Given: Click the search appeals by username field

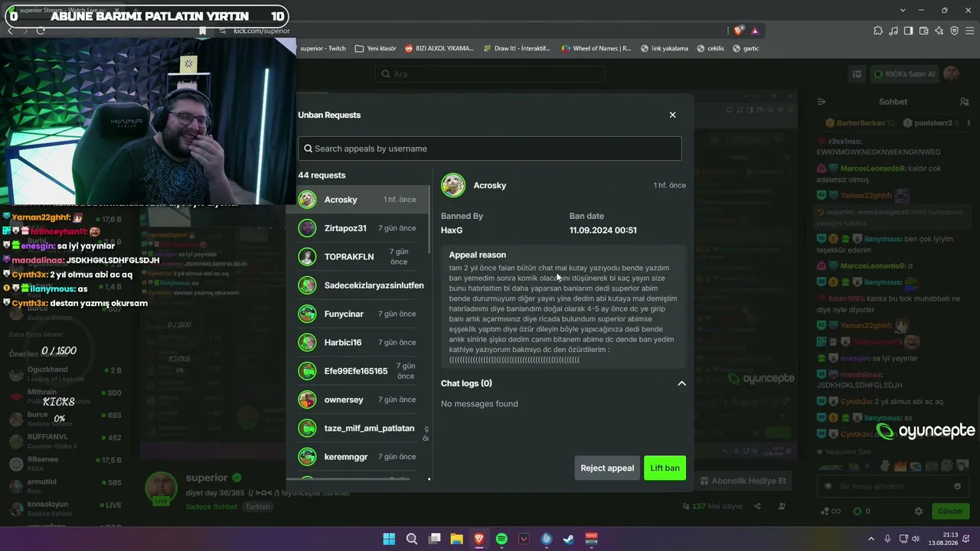Looking at the screenshot, I should point(489,148).
